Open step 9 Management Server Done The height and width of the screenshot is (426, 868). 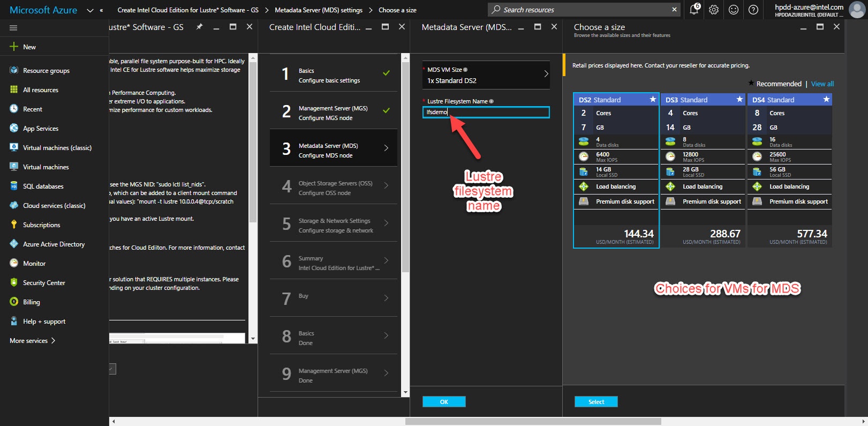click(334, 373)
